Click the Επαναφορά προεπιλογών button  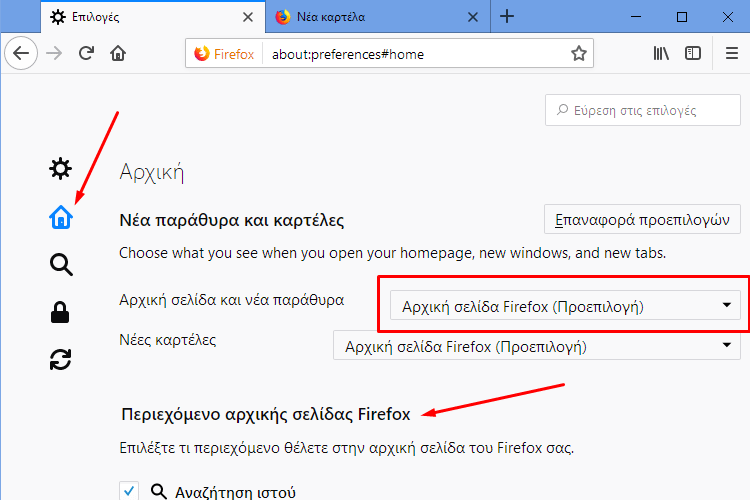click(642, 220)
